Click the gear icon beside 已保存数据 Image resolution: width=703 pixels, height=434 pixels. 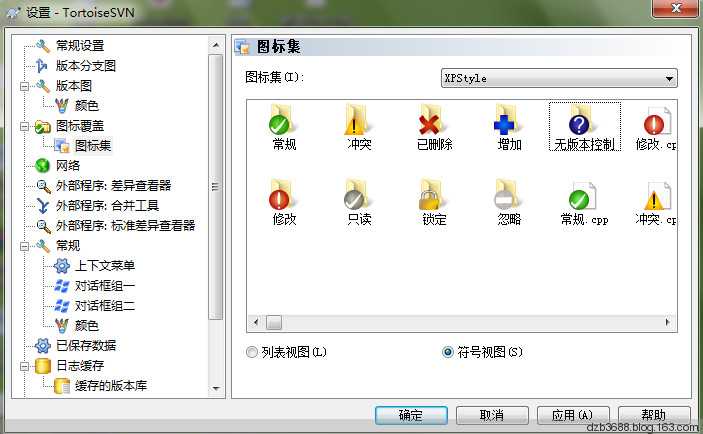(43, 346)
